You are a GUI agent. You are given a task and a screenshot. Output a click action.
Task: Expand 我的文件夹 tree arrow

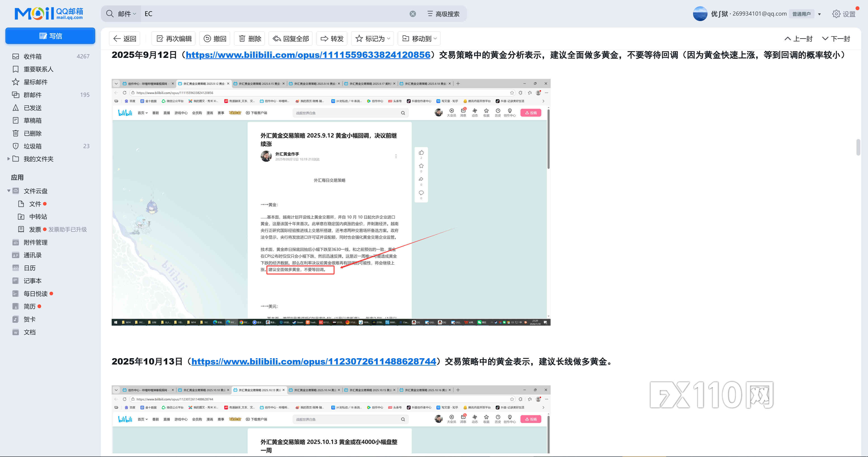[8, 159]
